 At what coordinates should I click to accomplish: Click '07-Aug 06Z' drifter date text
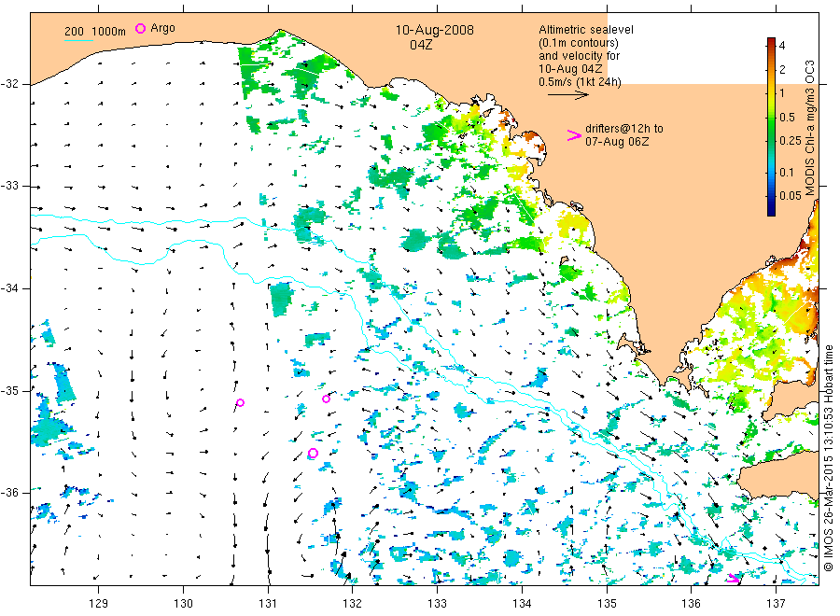coord(617,142)
